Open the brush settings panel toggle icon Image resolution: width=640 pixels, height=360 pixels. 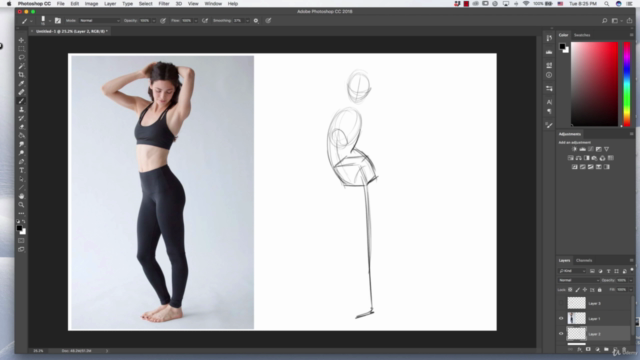pos(58,20)
